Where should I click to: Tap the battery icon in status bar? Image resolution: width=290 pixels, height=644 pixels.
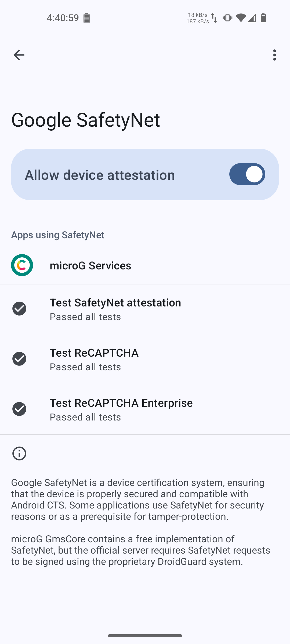pos(263,18)
